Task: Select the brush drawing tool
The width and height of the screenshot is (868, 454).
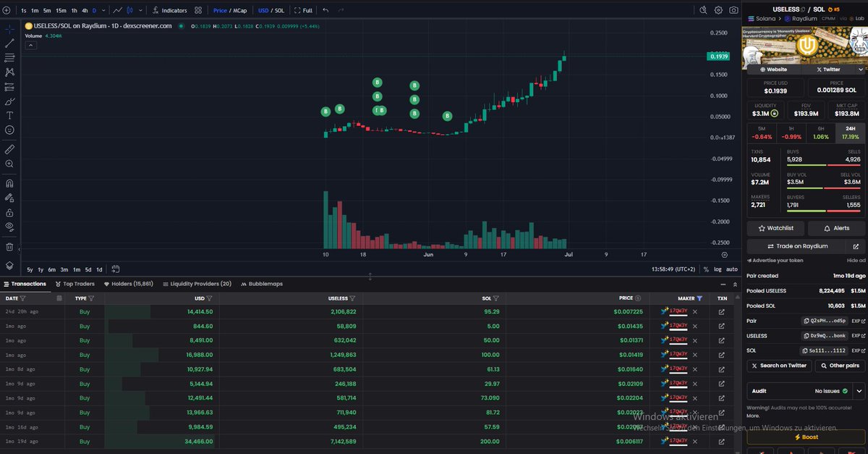Action: click(x=9, y=101)
